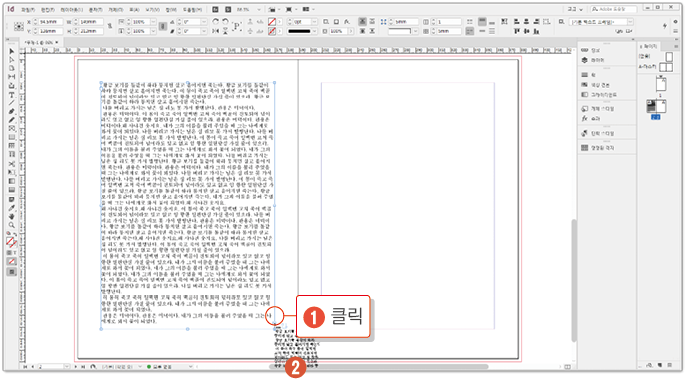Viewport: 685px width, 385px height.
Task: Open Adobe Stock via the St icon
Action: (228, 9)
